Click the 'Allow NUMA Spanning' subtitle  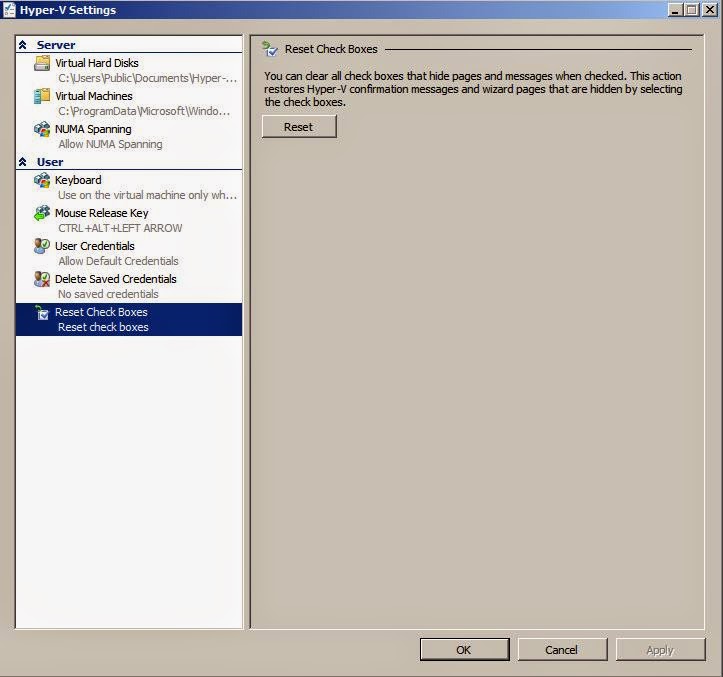point(110,144)
